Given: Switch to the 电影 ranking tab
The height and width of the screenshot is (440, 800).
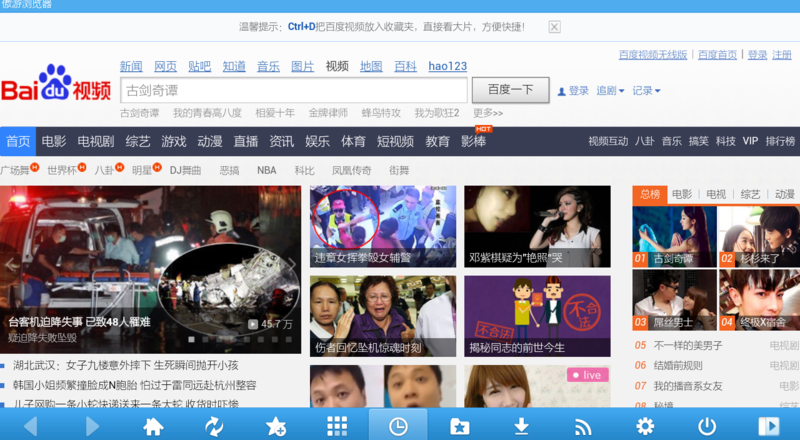Looking at the screenshot, I should click(681, 194).
